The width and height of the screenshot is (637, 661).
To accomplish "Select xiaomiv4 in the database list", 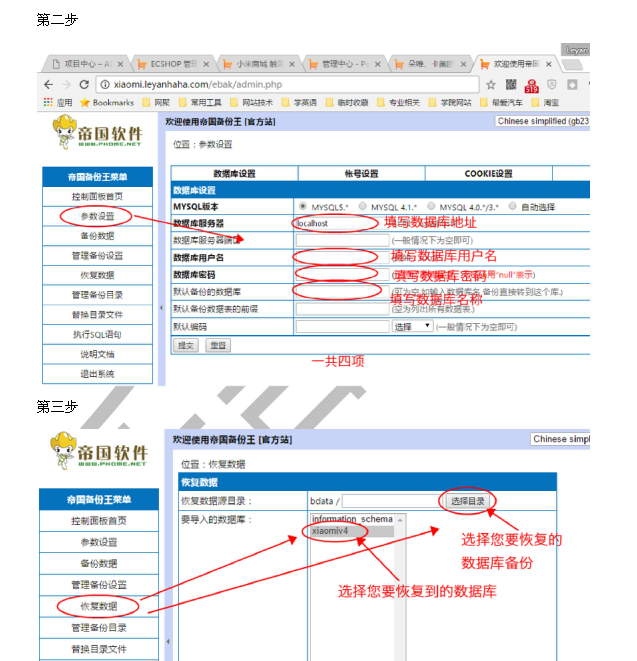I will click(x=352, y=531).
